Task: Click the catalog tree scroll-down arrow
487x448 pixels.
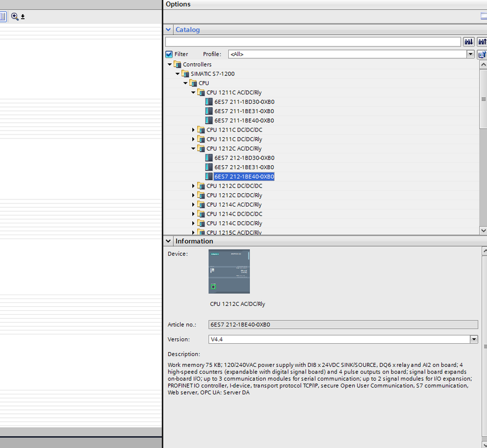Action: pyautogui.click(x=483, y=230)
